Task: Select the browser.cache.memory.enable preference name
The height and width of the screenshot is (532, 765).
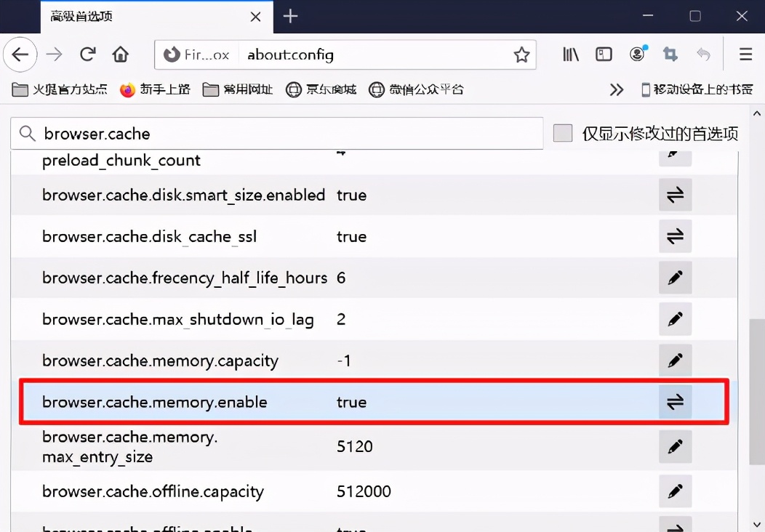Action: pos(155,403)
